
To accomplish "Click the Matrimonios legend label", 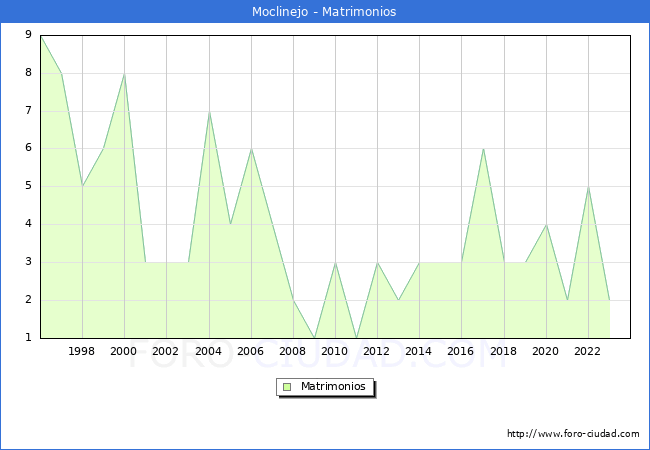I will point(333,387).
